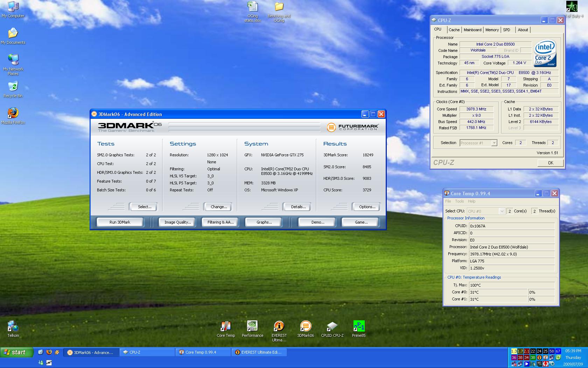The width and height of the screenshot is (588, 368).
Task: Click the Core #0 load bar 0%
Action: coord(541,292)
